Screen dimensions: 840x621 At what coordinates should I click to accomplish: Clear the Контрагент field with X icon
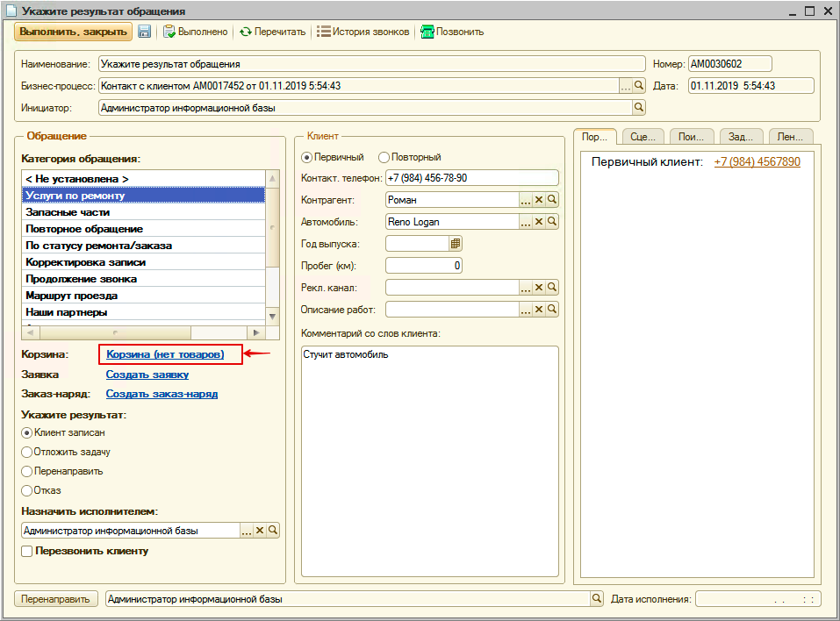(539, 200)
